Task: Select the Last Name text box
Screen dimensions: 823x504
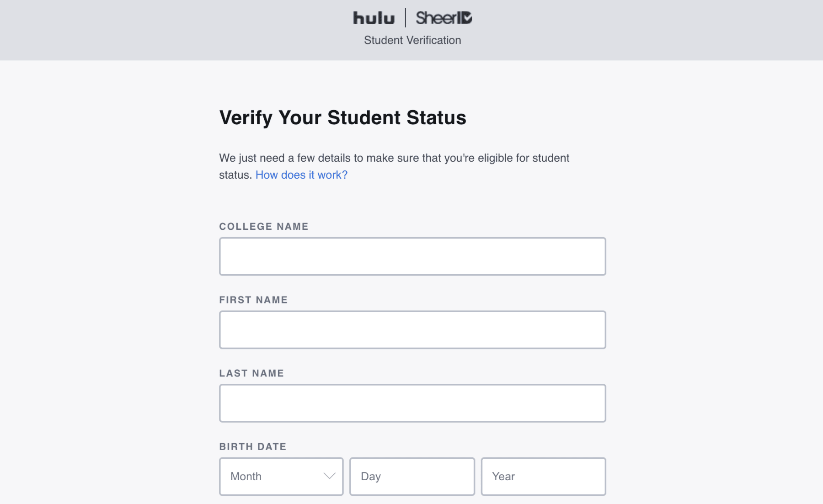Action: tap(412, 403)
